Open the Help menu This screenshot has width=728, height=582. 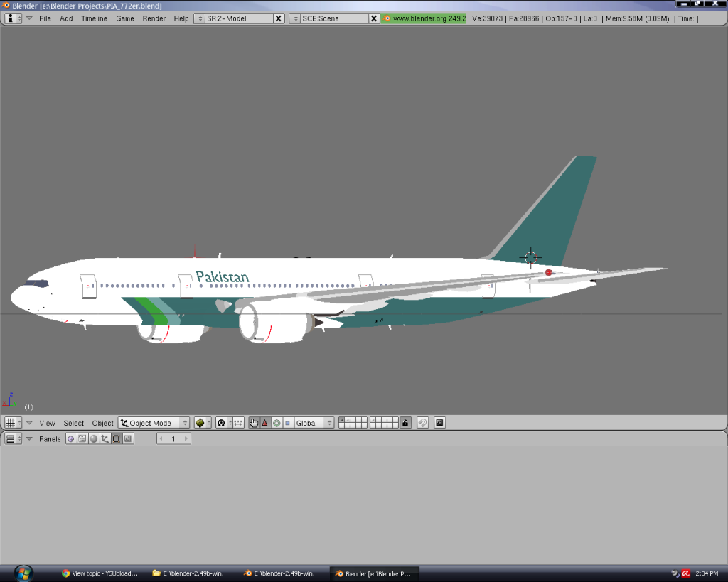pyautogui.click(x=181, y=18)
